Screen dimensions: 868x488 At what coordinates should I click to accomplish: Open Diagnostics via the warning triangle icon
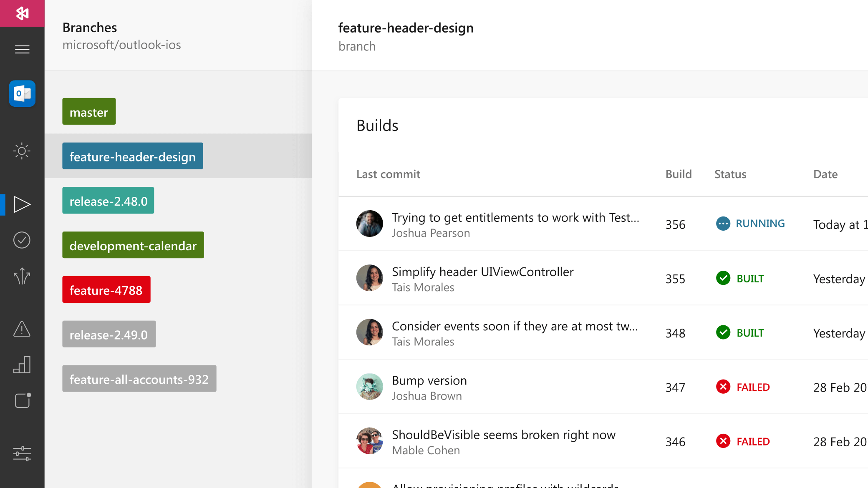pos(22,330)
